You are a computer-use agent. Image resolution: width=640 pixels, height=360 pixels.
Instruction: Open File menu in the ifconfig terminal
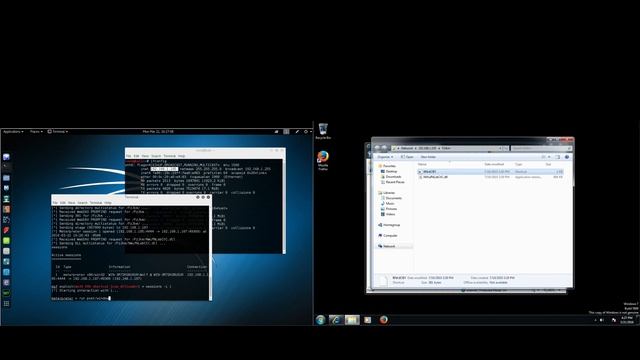tap(129, 156)
